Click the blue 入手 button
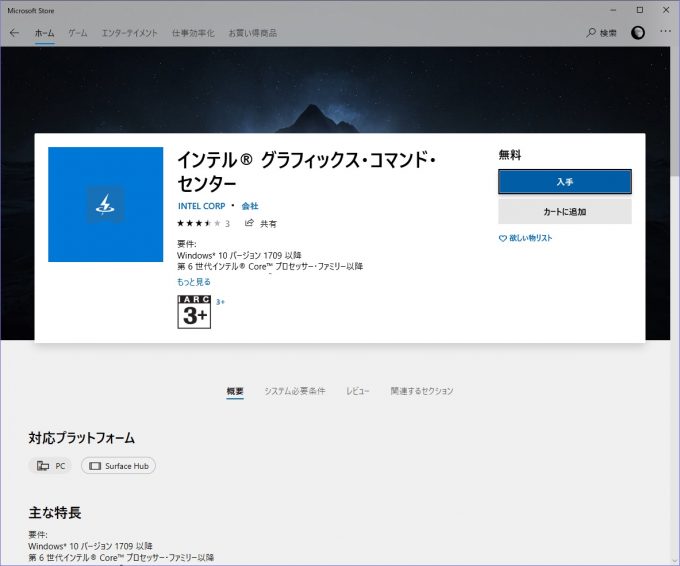The width and height of the screenshot is (680, 566). tap(565, 182)
